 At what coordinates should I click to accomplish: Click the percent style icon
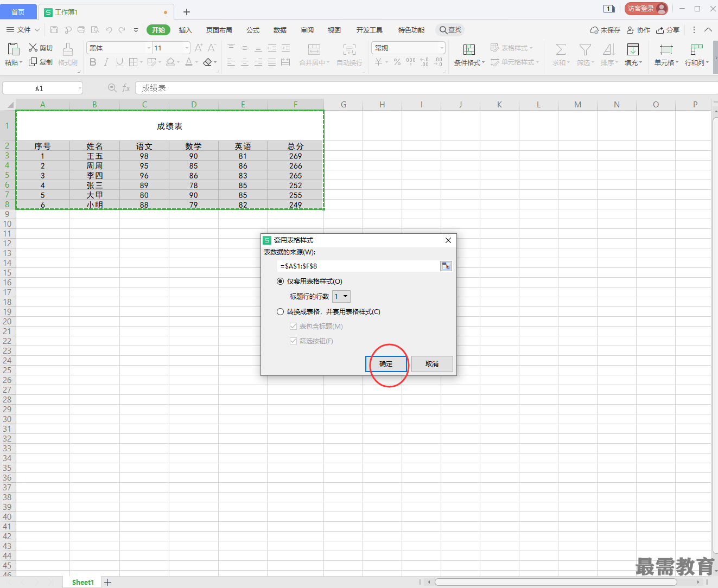(x=397, y=62)
